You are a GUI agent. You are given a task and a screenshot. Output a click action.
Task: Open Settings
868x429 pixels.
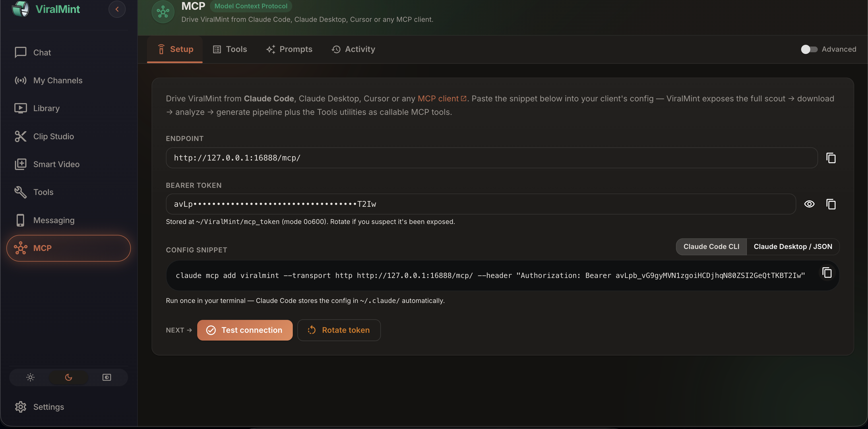click(x=68, y=407)
